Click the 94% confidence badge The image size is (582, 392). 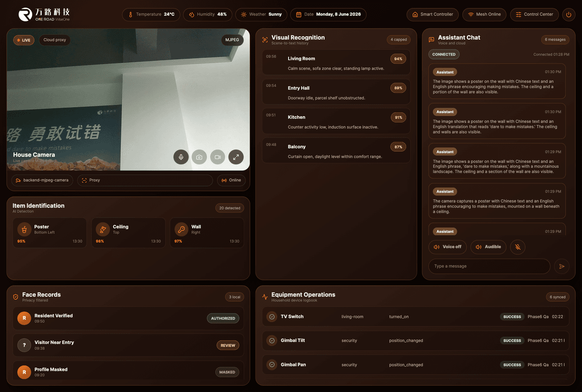[398, 59]
